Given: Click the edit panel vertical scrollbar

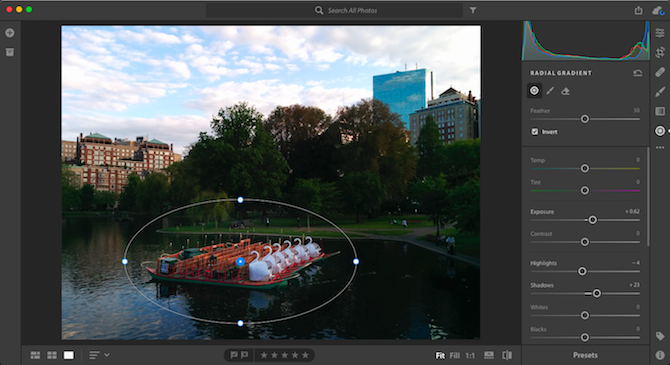Looking at the screenshot, I should point(648,197).
